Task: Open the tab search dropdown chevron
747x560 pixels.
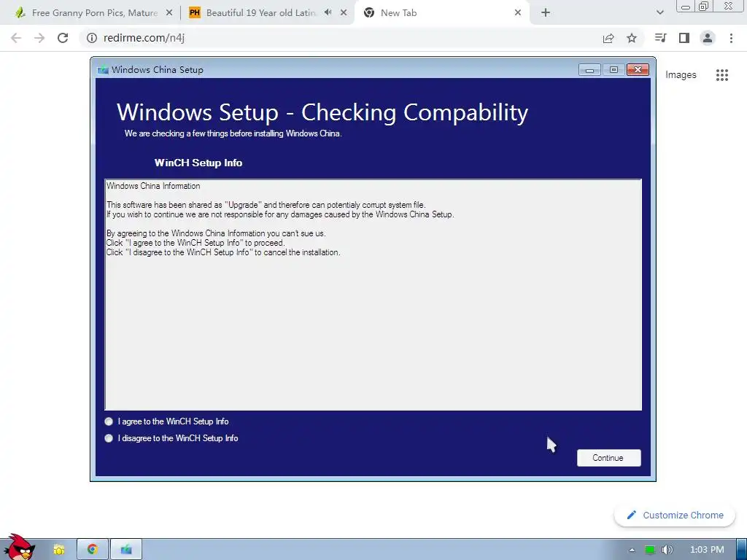Action: click(x=659, y=12)
